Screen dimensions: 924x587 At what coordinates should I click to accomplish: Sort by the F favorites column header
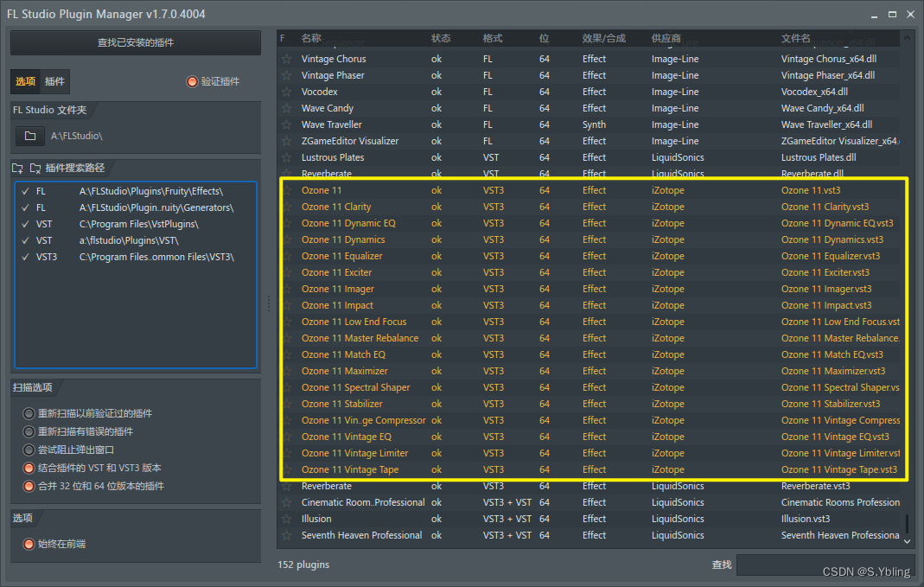[283, 38]
